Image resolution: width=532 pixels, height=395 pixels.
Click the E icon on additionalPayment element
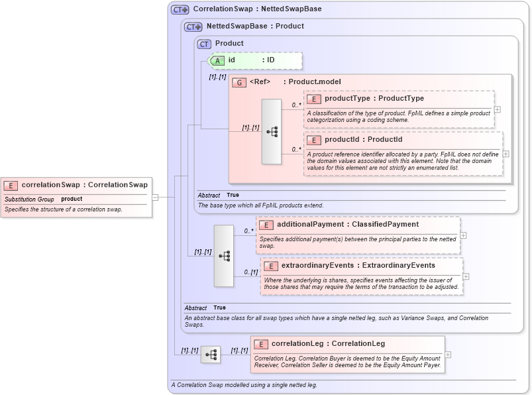point(267,225)
